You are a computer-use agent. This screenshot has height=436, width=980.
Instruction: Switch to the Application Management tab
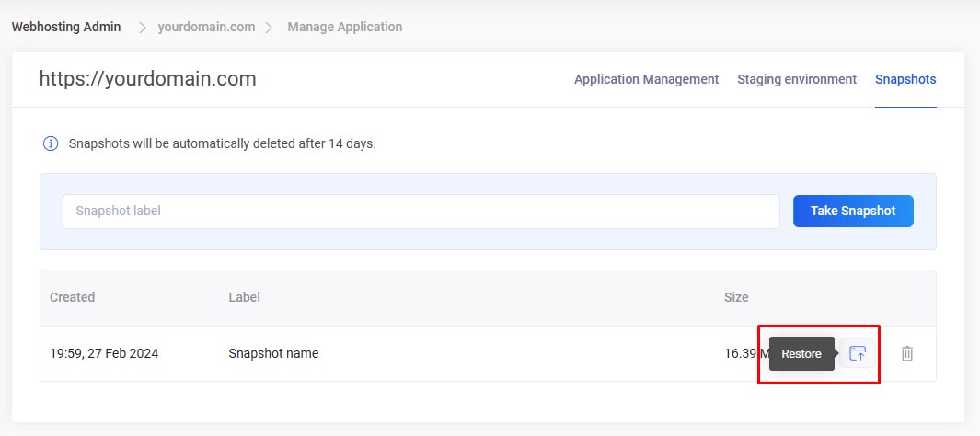(646, 79)
